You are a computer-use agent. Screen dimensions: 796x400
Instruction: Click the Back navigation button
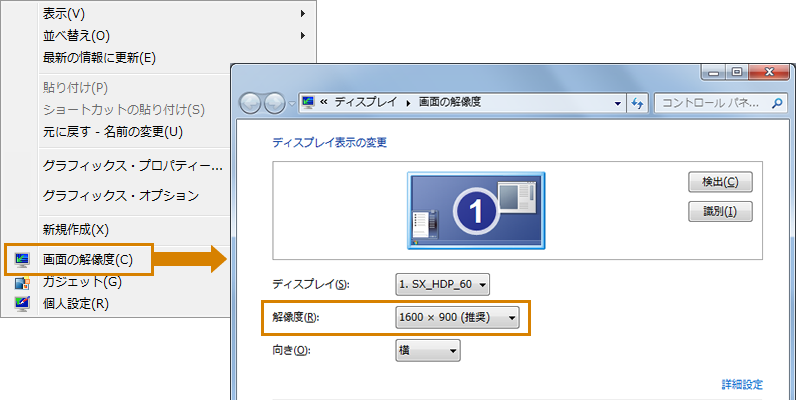pos(250,103)
